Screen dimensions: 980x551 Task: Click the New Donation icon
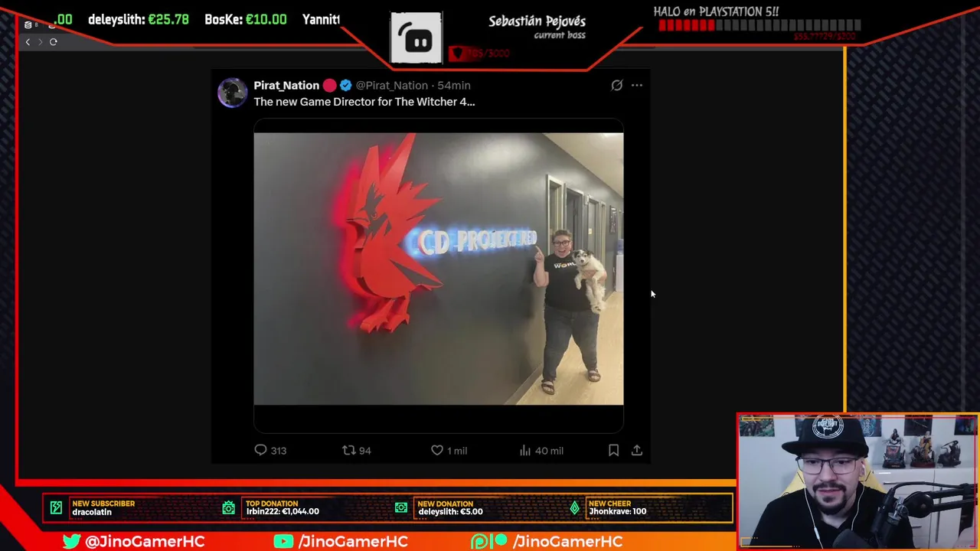tap(401, 507)
